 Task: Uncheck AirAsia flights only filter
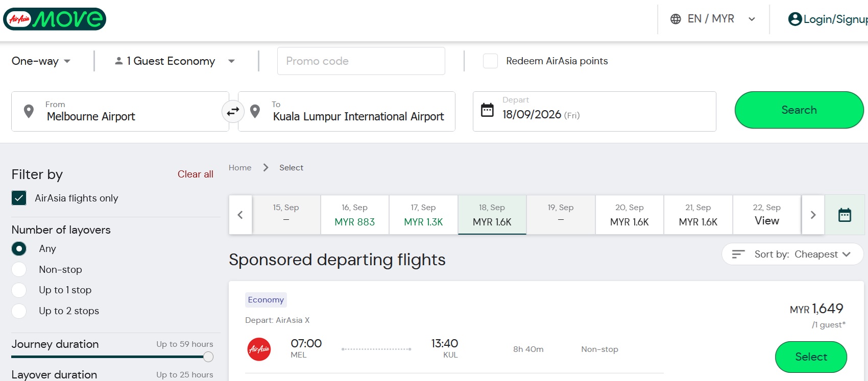coord(19,198)
